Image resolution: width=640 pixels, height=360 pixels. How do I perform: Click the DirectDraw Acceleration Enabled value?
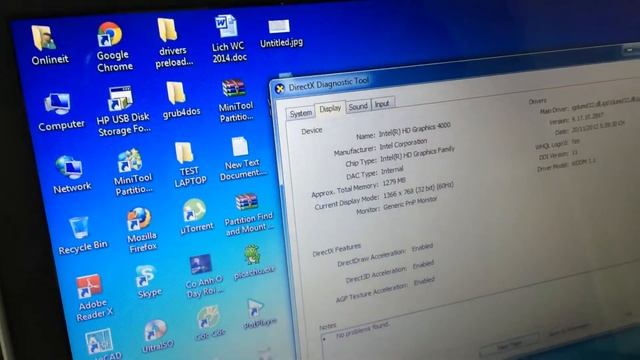point(422,247)
